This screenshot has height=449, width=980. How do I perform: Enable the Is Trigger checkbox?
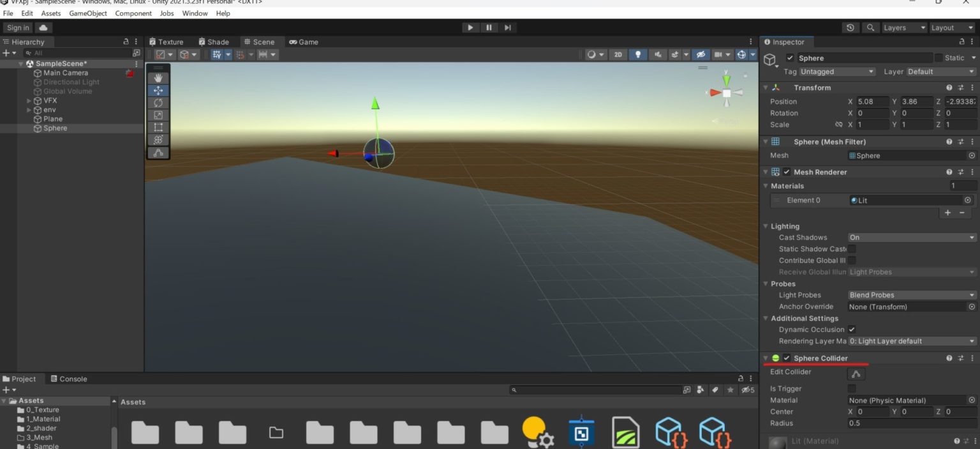pos(852,388)
